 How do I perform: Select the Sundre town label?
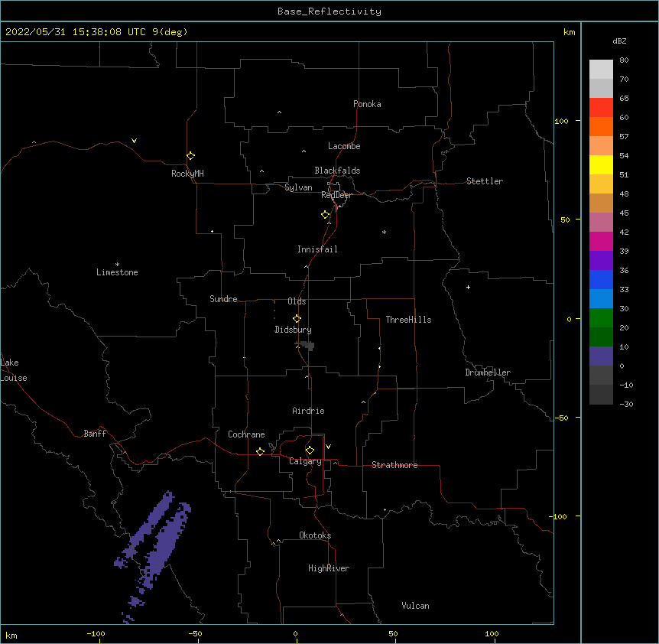click(x=223, y=299)
